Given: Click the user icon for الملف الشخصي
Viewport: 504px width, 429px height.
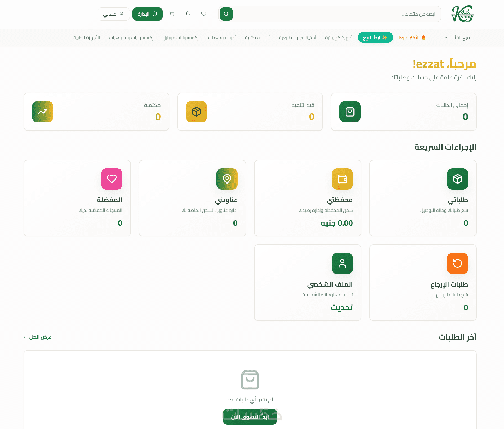Looking at the screenshot, I should [342, 263].
